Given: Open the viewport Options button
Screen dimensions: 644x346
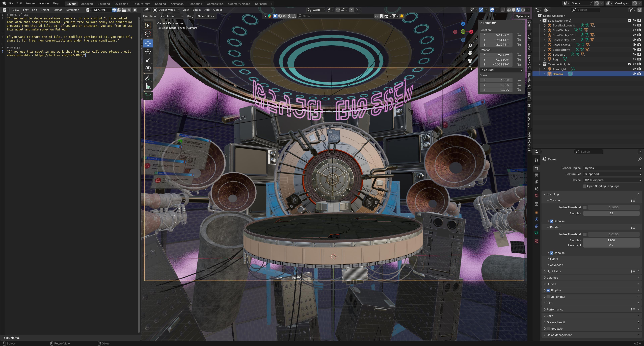Looking at the screenshot, I should click(523, 16).
